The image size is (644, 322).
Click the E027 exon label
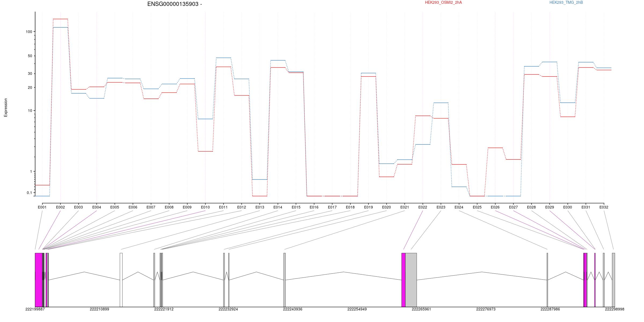(513, 207)
